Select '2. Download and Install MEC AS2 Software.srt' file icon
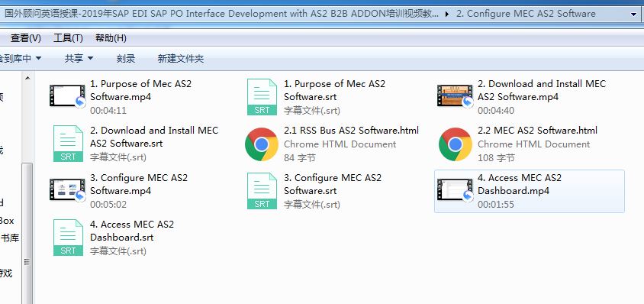The width and height of the screenshot is (644, 304). 68,144
